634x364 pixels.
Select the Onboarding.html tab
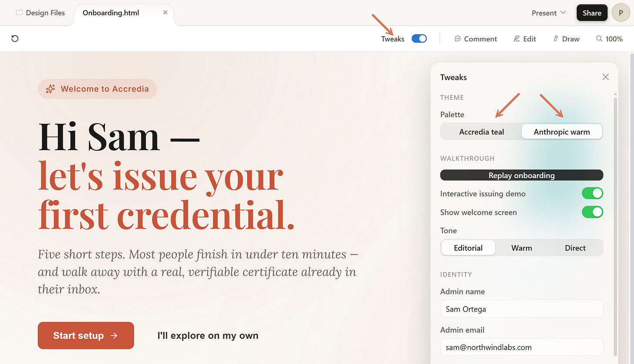pos(124,13)
